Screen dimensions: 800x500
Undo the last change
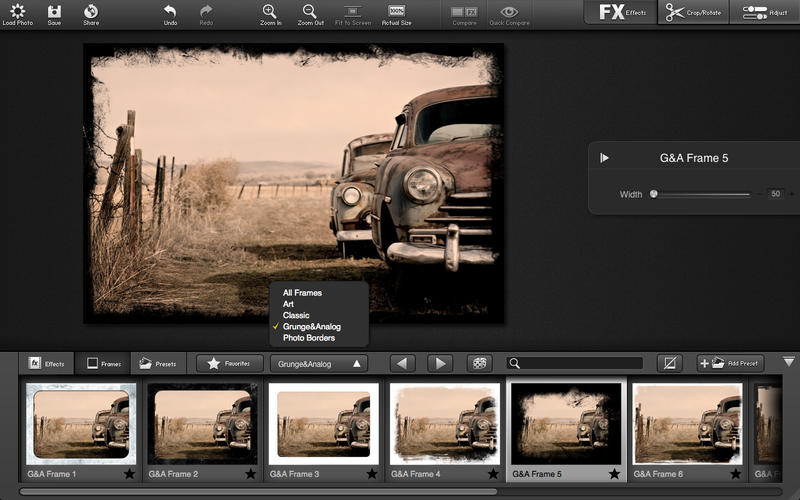tap(170, 11)
